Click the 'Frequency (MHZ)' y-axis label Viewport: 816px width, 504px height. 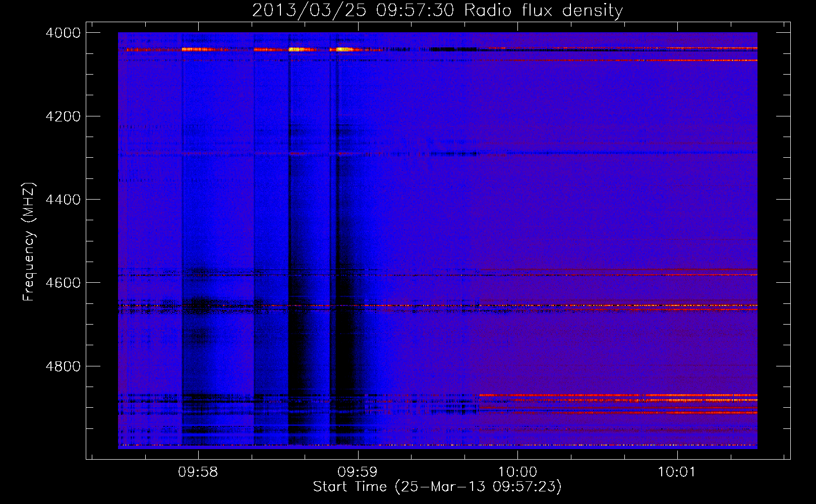pyautogui.click(x=29, y=241)
